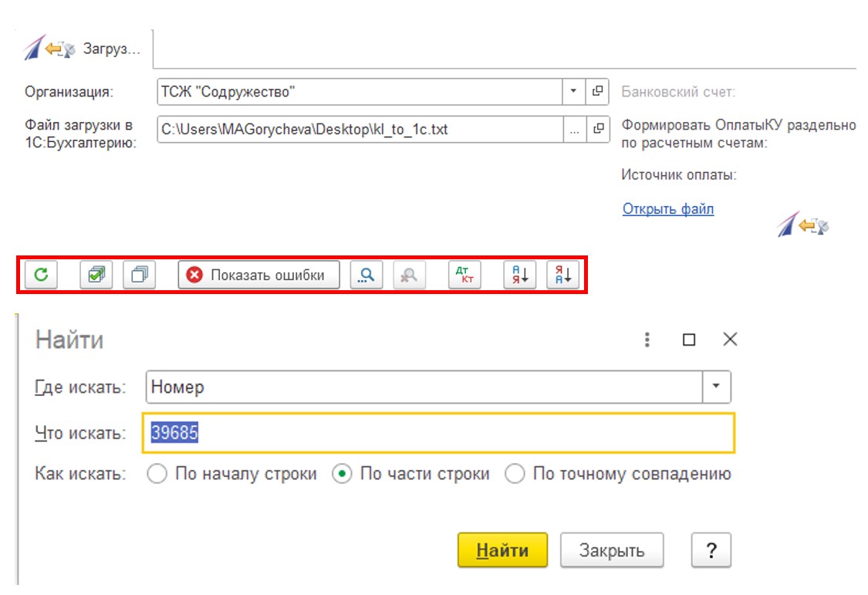Uncheck all items with empty boxes icon

click(140, 275)
